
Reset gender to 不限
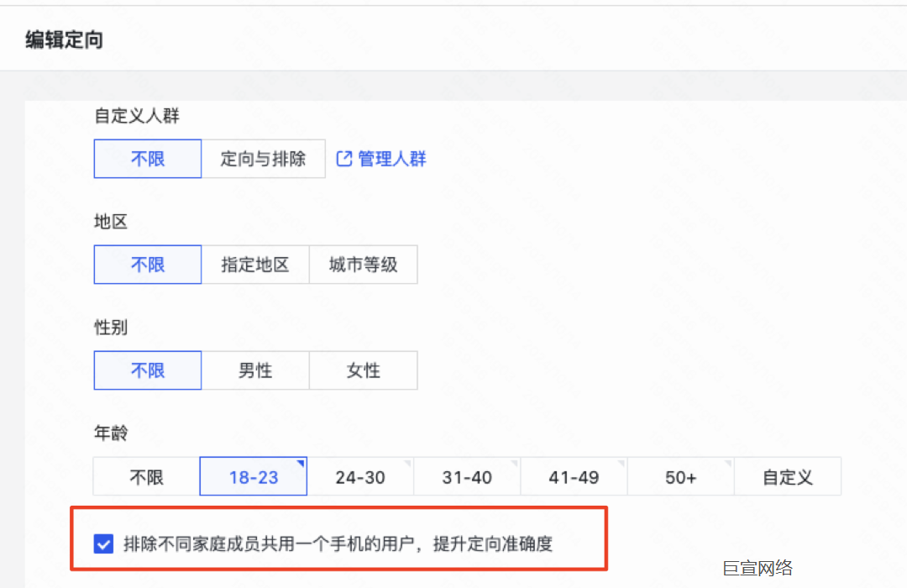(x=147, y=370)
